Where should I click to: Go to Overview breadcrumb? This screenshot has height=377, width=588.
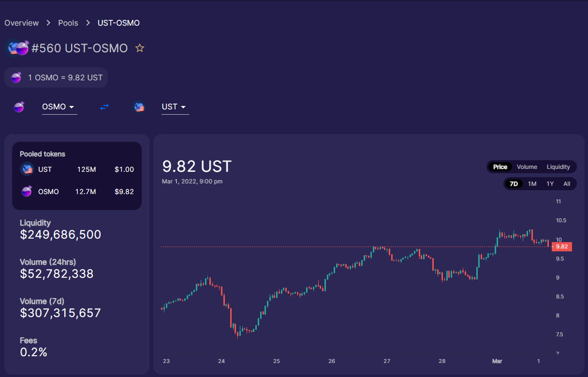[22, 23]
